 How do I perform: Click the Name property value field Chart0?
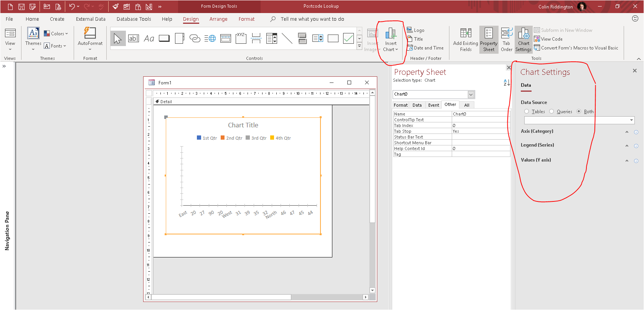[481, 114]
